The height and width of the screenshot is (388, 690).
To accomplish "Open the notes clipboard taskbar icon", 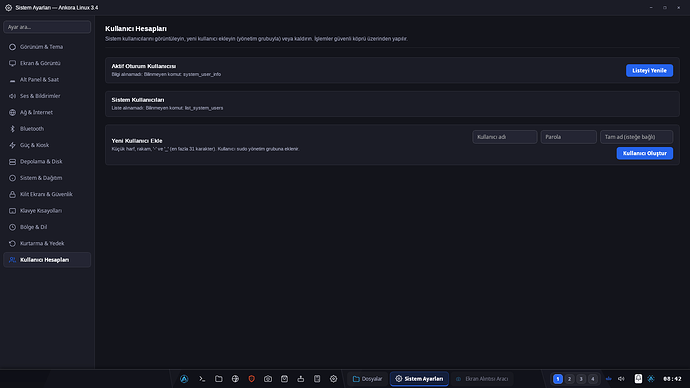I will pos(317,379).
